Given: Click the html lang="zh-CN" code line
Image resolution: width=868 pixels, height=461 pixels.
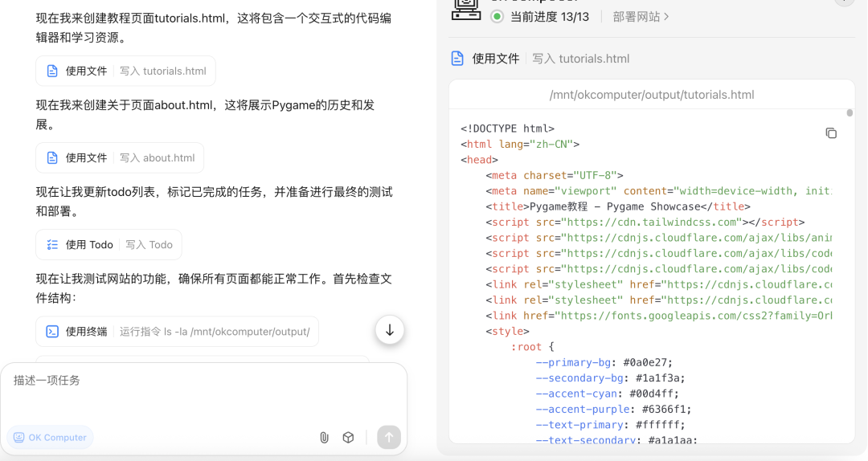Looking at the screenshot, I should [520, 144].
